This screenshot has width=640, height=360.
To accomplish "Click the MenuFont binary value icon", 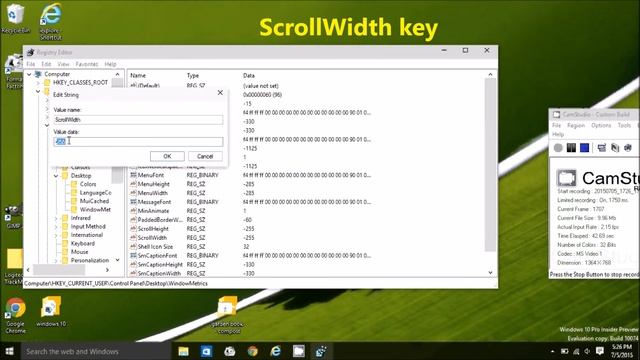I will pos(133,175).
